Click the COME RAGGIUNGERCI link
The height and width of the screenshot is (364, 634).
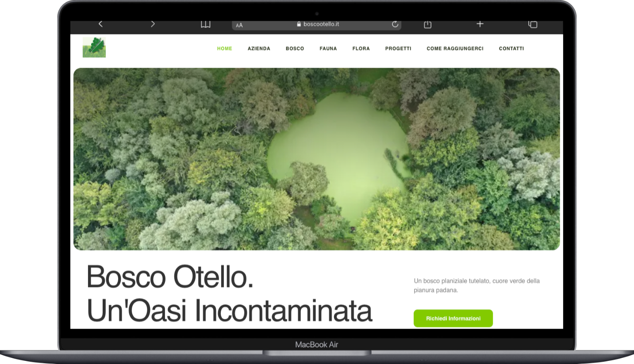455,49
